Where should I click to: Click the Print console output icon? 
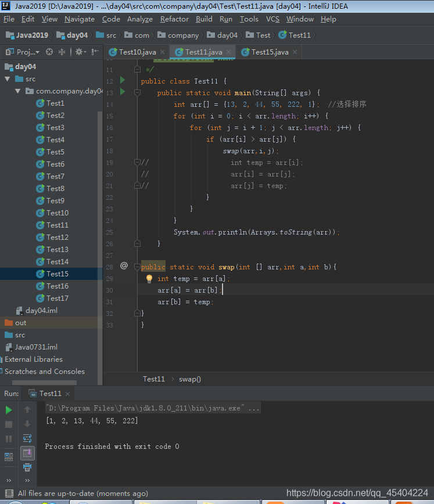(x=27, y=467)
